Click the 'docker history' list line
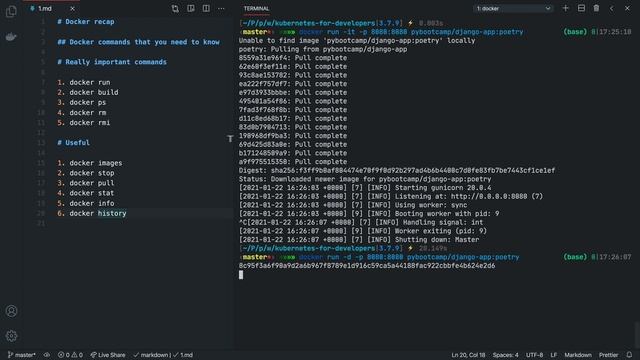This screenshot has width=640, height=360. tap(92, 213)
